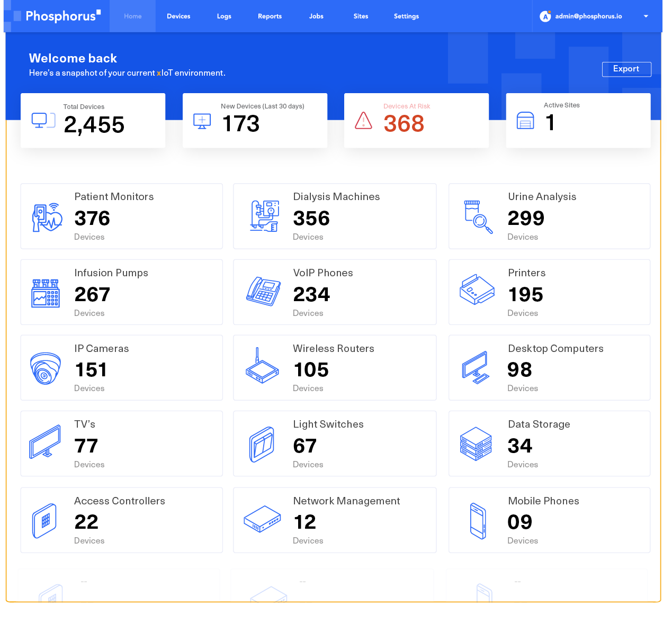Screen dimensions: 672x624
Task: Open the Settings navigation item
Action: point(406,16)
